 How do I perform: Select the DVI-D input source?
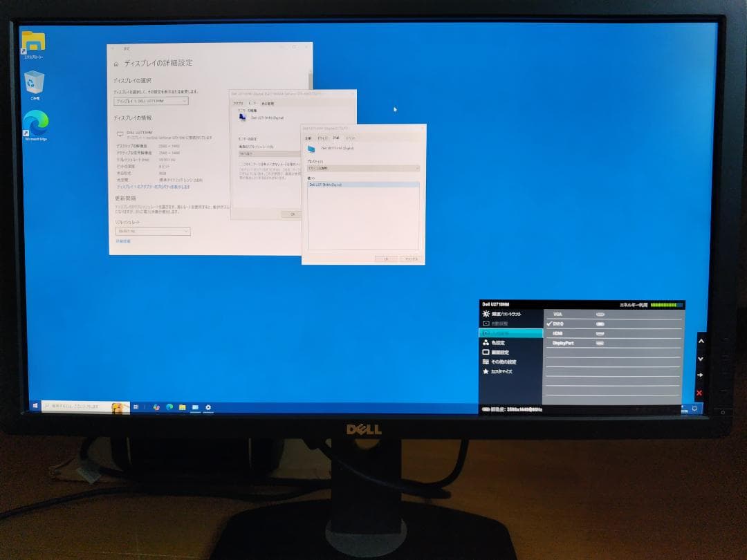557,323
